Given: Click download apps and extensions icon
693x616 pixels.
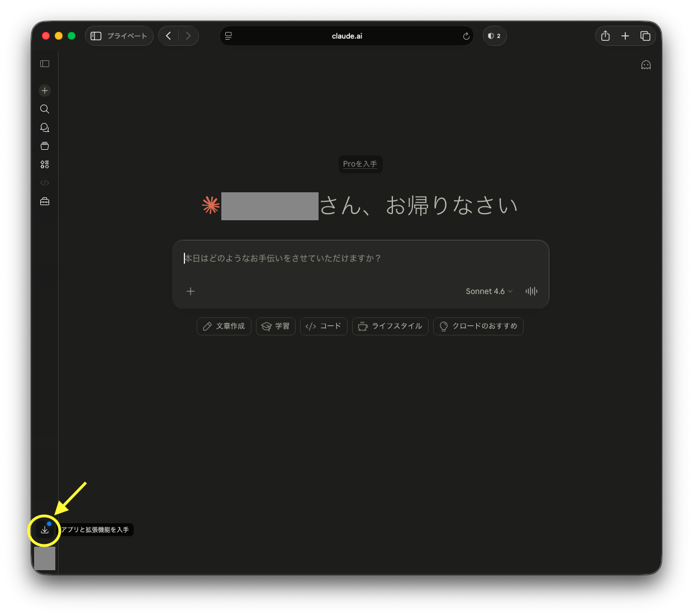Looking at the screenshot, I should pyautogui.click(x=45, y=530).
